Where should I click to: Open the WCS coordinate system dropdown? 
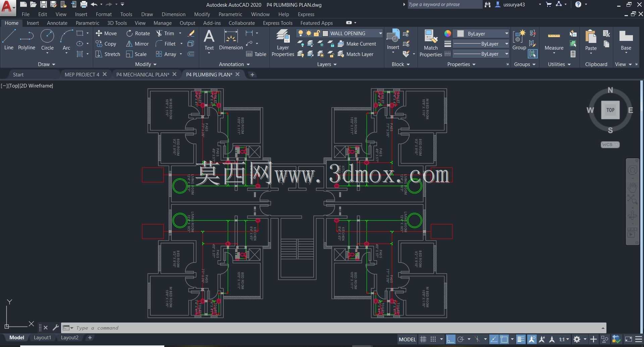click(610, 144)
